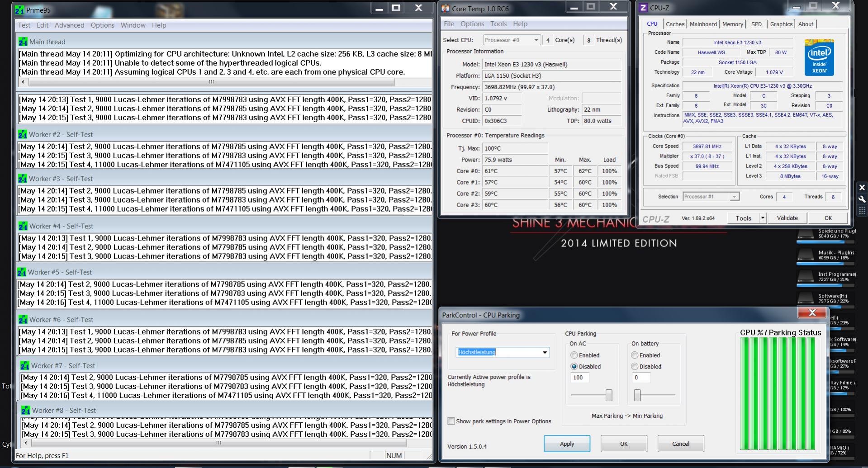Image resolution: width=868 pixels, height=468 pixels.
Task: Switch to the Mainboard tab in CPU-Z
Action: coord(703,24)
